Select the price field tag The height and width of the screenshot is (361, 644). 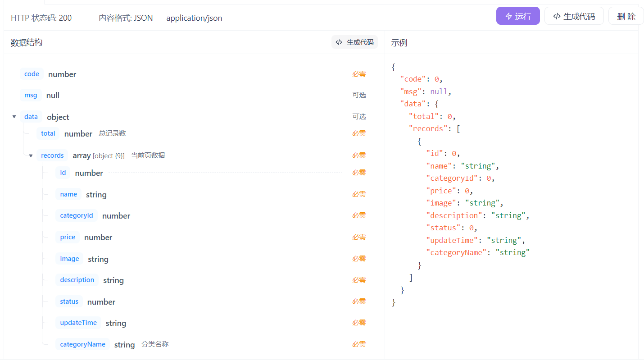click(x=68, y=237)
